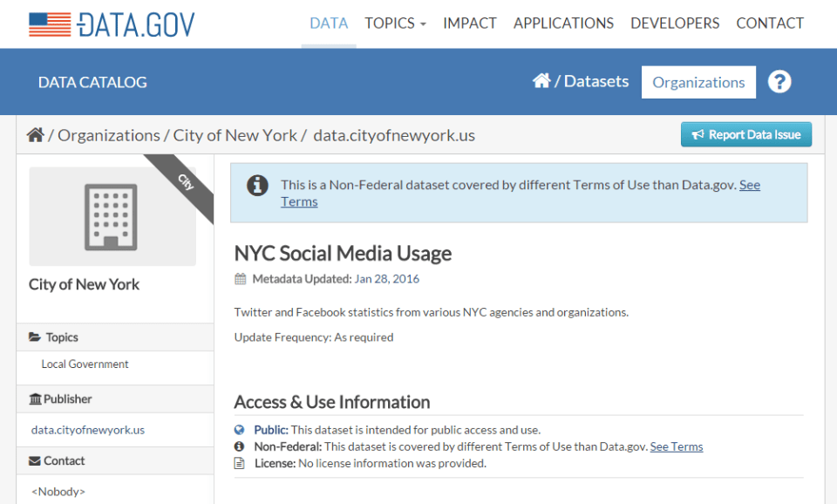Click the breadcrumb home icon
The width and height of the screenshot is (837, 504).
36,135
